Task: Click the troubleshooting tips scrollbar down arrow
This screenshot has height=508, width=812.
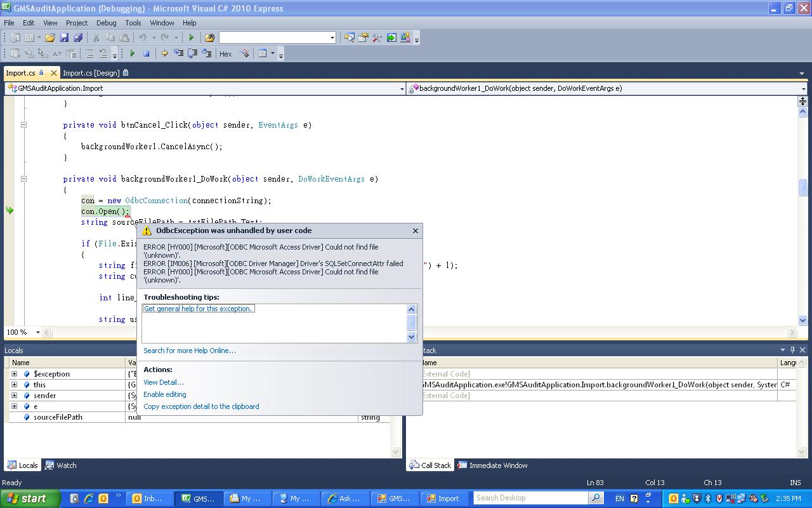Action: tap(411, 337)
